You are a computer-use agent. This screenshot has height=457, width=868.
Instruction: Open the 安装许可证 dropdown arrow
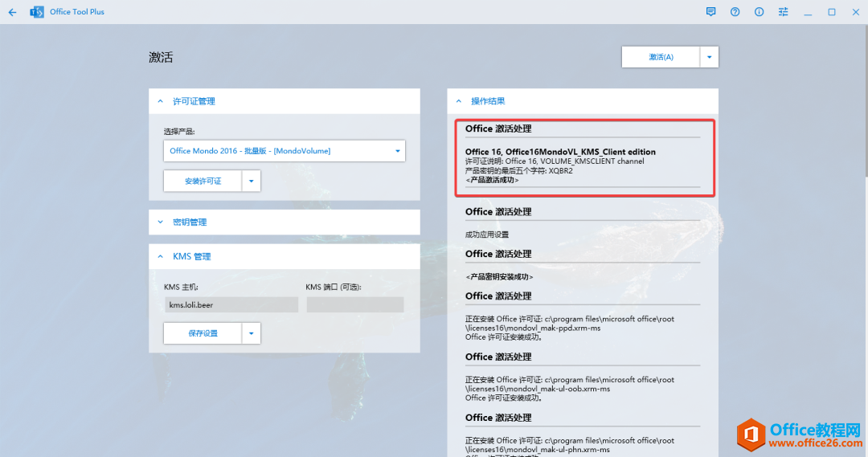(x=252, y=181)
